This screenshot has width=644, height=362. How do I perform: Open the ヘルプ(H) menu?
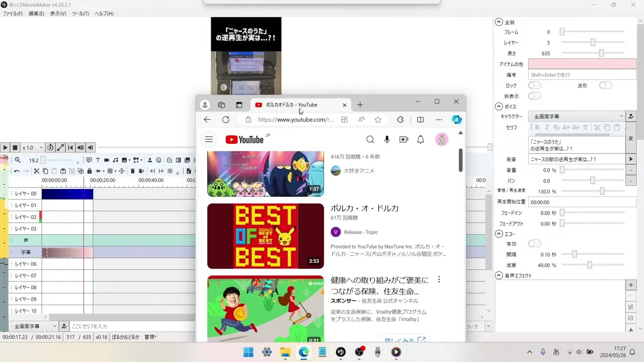click(x=104, y=14)
